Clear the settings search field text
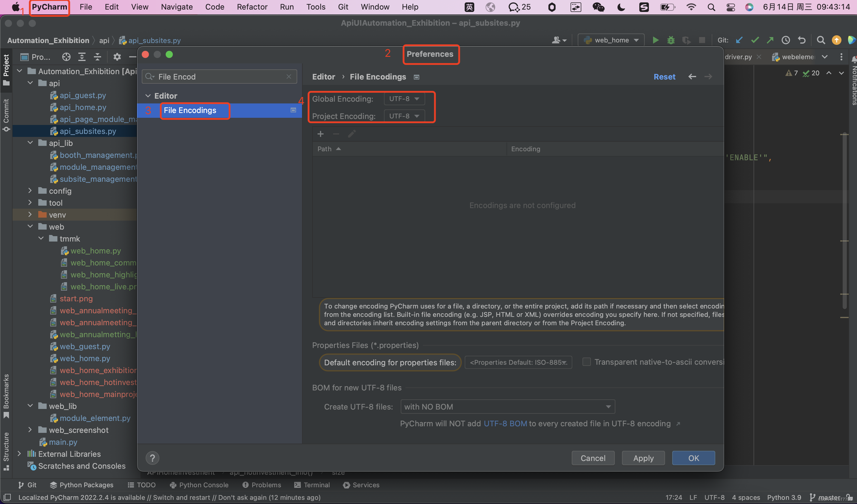Image resolution: width=857 pixels, height=504 pixels. point(289,77)
